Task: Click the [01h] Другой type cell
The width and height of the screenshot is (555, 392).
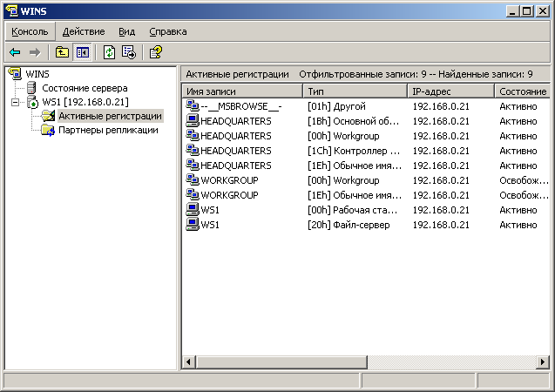Action: [336, 106]
